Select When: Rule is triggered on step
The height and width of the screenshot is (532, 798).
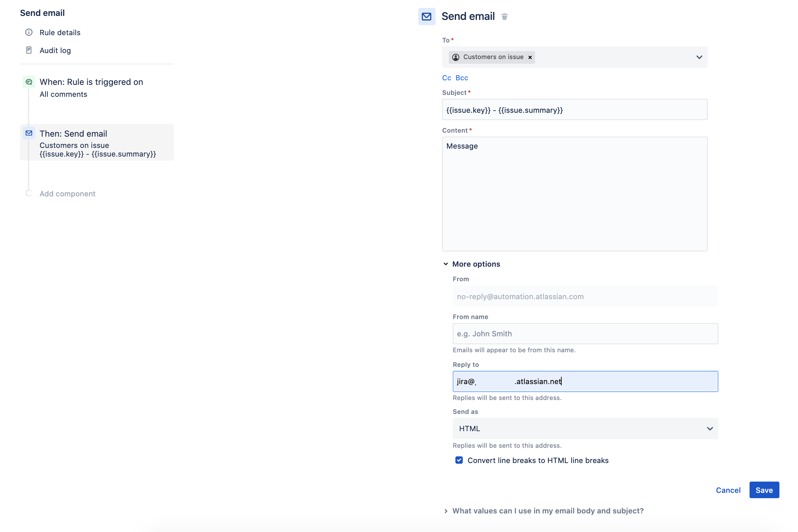point(91,82)
